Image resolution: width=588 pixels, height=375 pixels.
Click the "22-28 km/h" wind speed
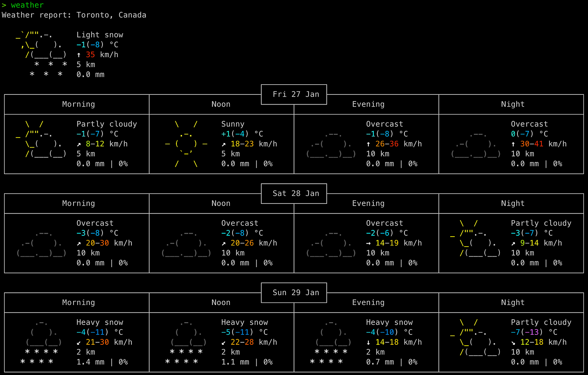[254, 342]
